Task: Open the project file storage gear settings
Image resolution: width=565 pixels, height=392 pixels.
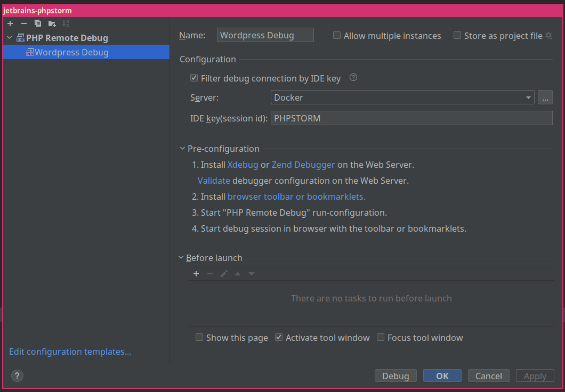Action: click(548, 36)
